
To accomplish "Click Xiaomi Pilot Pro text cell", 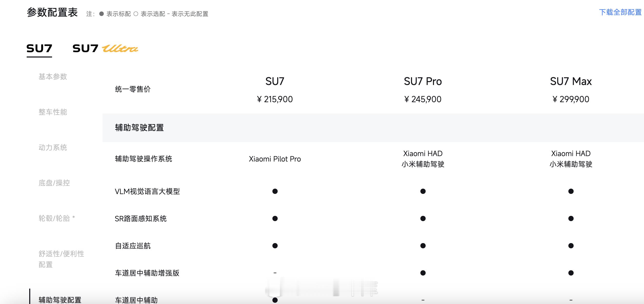I will (x=275, y=159).
